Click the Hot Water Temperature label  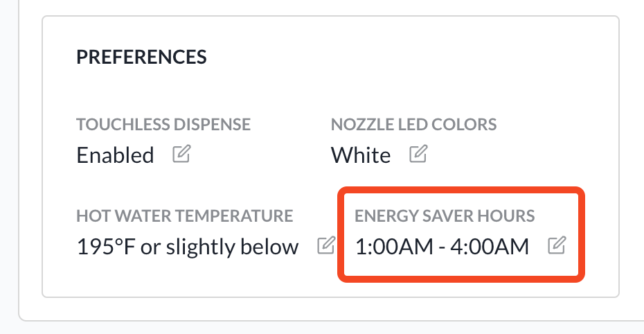pyautogui.click(x=185, y=216)
